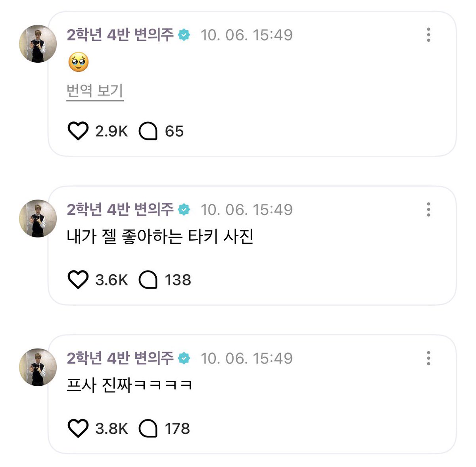The height and width of the screenshot is (467, 476).
Task: Like the crying-emoji post with 2.9K hearts
Action: tap(78, 131)
